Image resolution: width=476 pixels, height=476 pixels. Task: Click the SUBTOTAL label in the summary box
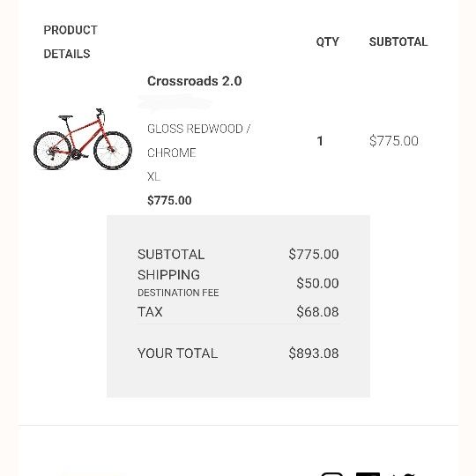click(x=171, y=255)
